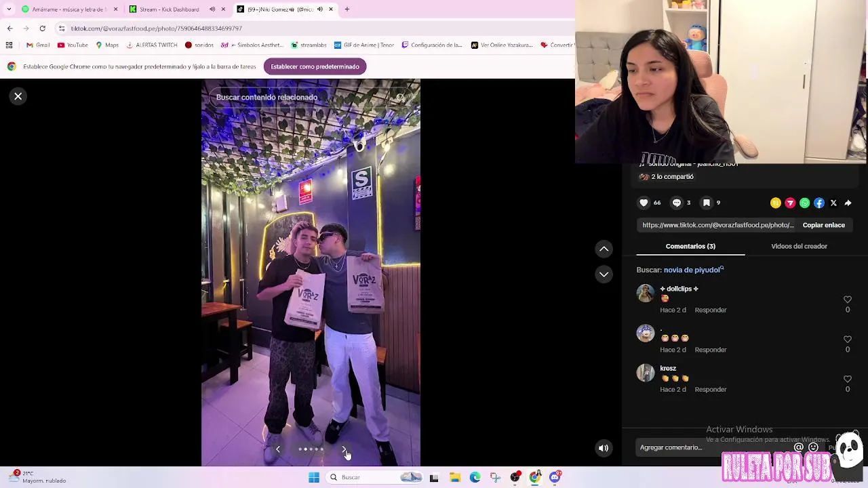Open Gmail bookmark
Image resolution: width=868 pixels, height=488 pixels.
click(x=38, y=45)
